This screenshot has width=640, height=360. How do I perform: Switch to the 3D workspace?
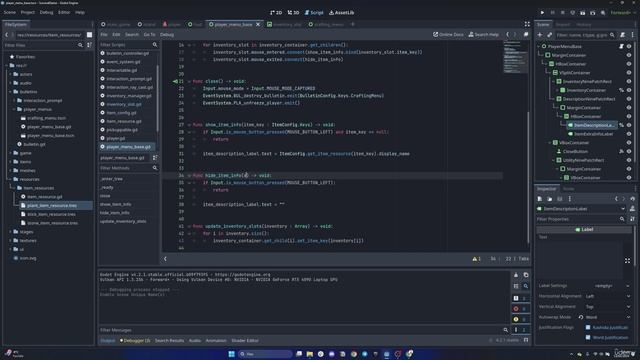click(293, 13)
